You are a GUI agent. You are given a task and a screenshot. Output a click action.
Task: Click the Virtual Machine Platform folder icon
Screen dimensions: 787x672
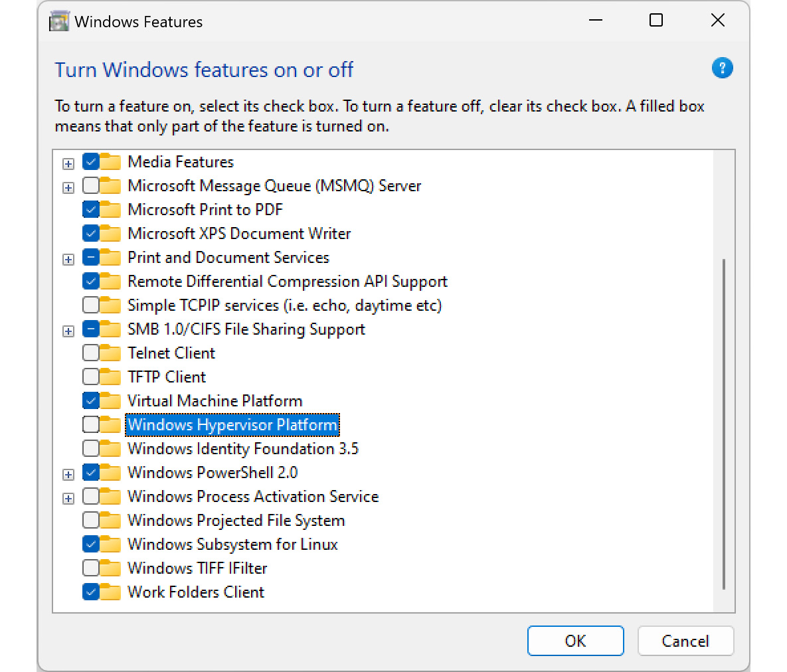(x=110, y=401)
